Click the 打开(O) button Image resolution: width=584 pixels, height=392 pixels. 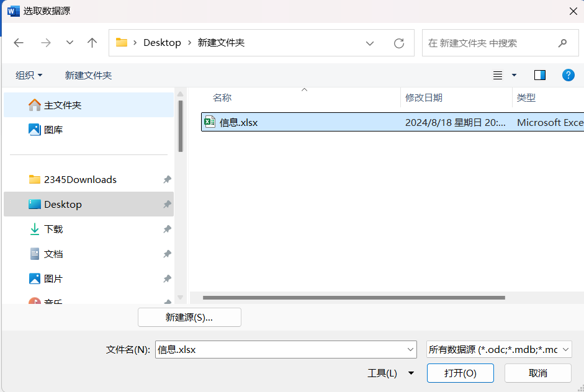pos(460,373)
